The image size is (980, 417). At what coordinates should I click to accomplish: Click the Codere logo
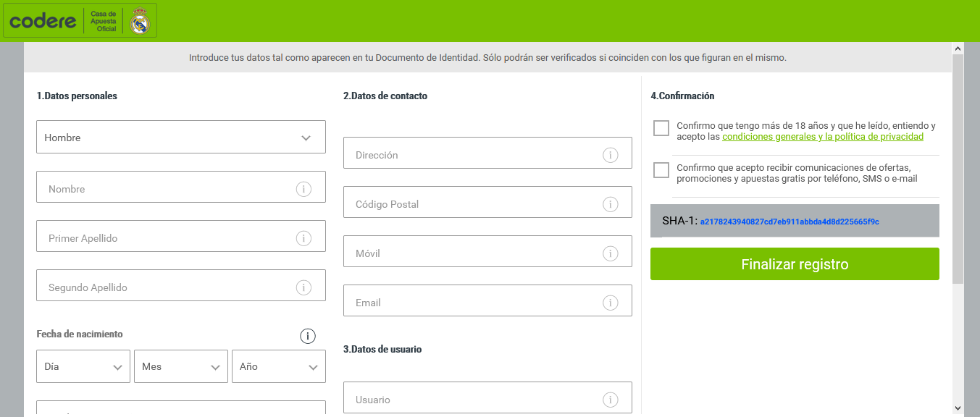tap(43, 21)
